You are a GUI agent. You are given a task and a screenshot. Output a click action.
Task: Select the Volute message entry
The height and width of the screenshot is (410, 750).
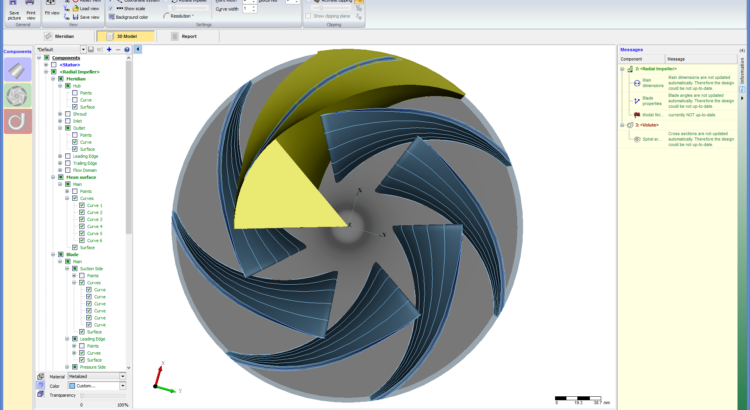647,125
